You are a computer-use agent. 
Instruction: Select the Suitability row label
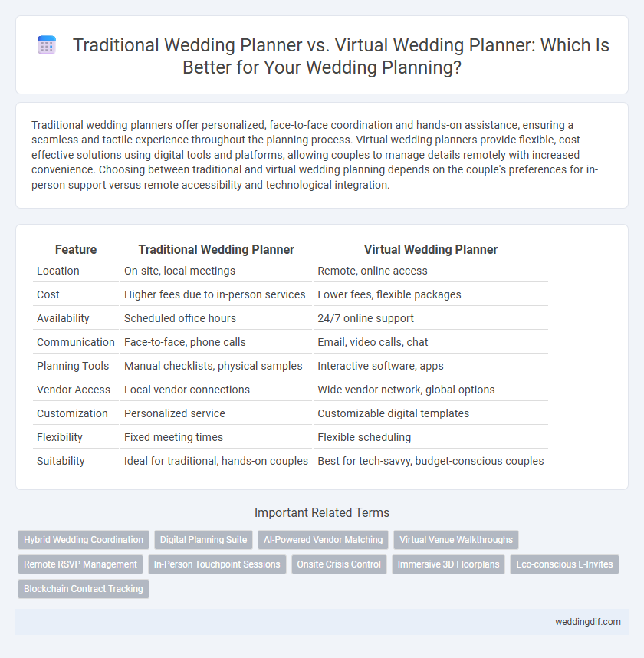(x=61, y=461)
